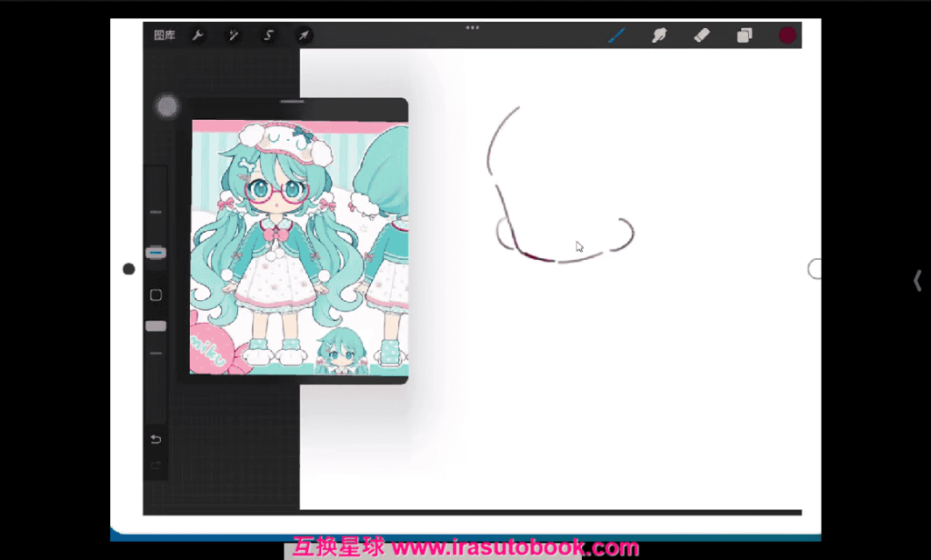Click the reference window's top grab handle

[x=292, y=102]
